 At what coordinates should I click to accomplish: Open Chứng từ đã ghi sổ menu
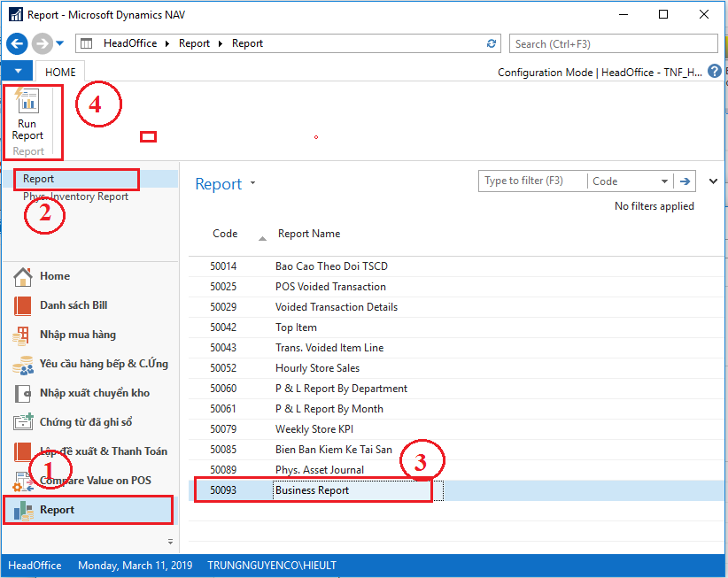pos(86,422)
